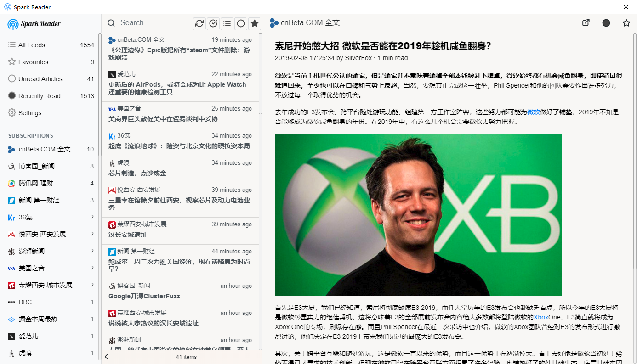The width and height of the screenshot is (637, 364).
Task: Click article title 索尼开始憋大招
Action: click(x=383, y=46)
